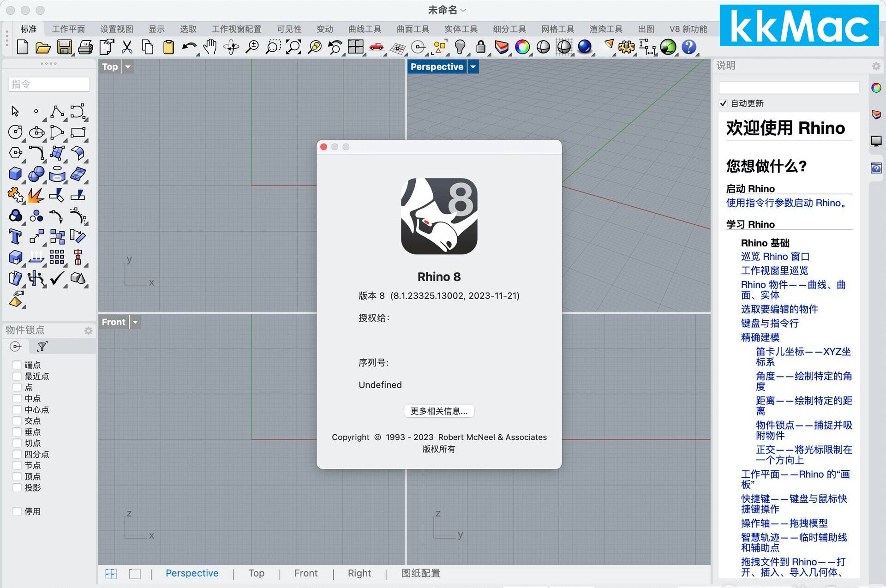Image resolution: width=886 pixels, height=588 pixels.
Task: Switch to the V8 新功能 tab
Action: 688,29
